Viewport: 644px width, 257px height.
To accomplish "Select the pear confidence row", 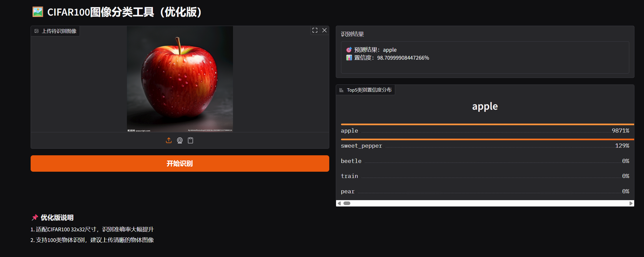I will [485, 191].
